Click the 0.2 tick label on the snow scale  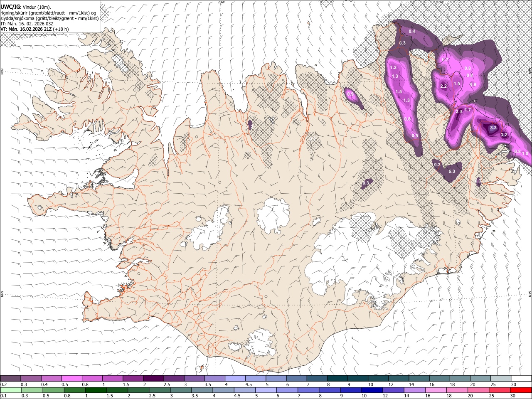pyautogui.click(x=3, y=384)
